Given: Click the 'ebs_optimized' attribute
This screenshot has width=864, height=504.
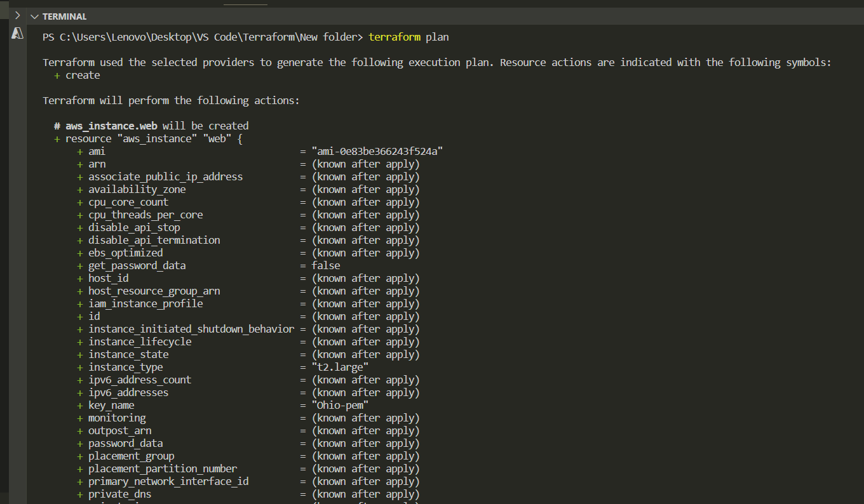Looking at the screenshot, I should coord(125,253).
